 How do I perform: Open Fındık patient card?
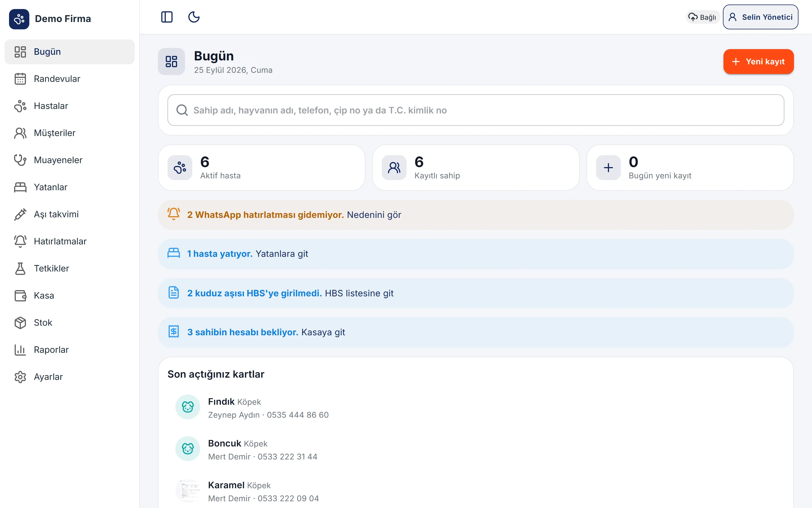pyautogui.click(x=476, y=408)
